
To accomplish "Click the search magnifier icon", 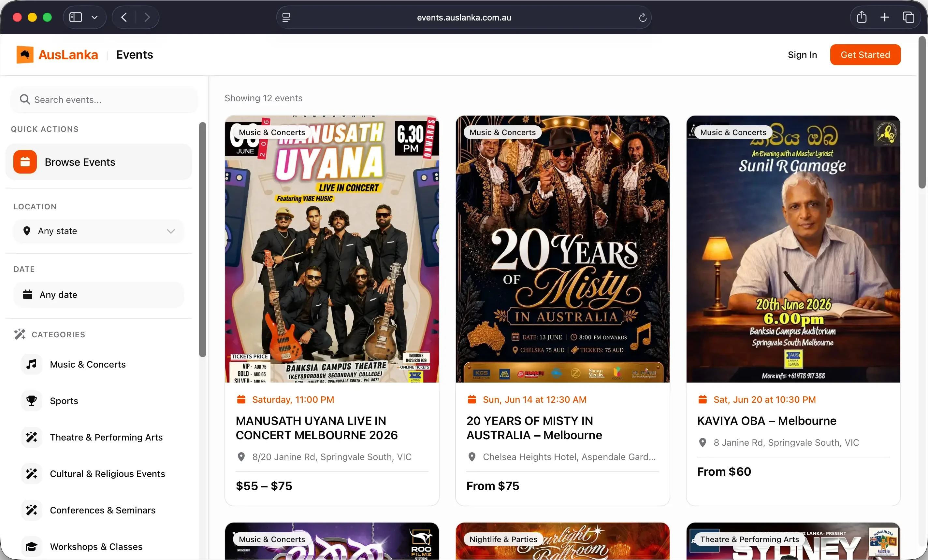I will pos(25,99).
